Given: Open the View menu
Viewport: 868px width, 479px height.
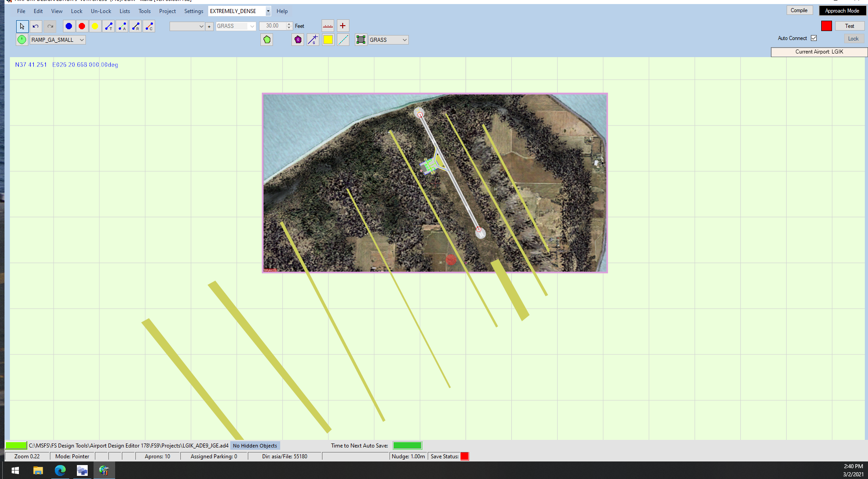Looking at the screenshot, I should pos(57,11).
